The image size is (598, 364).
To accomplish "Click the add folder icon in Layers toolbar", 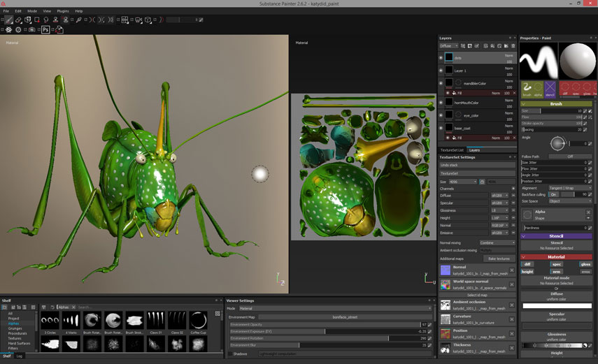I will tap(506, 46).
